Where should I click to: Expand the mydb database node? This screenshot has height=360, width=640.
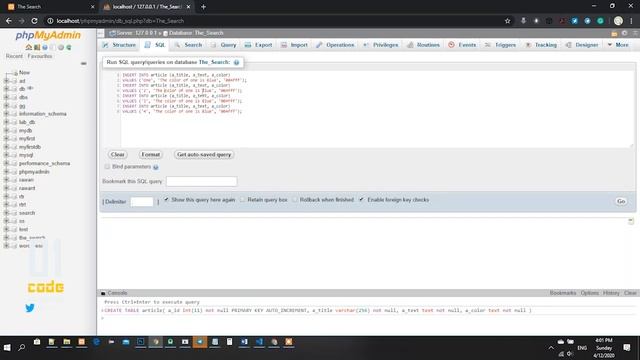6,131
